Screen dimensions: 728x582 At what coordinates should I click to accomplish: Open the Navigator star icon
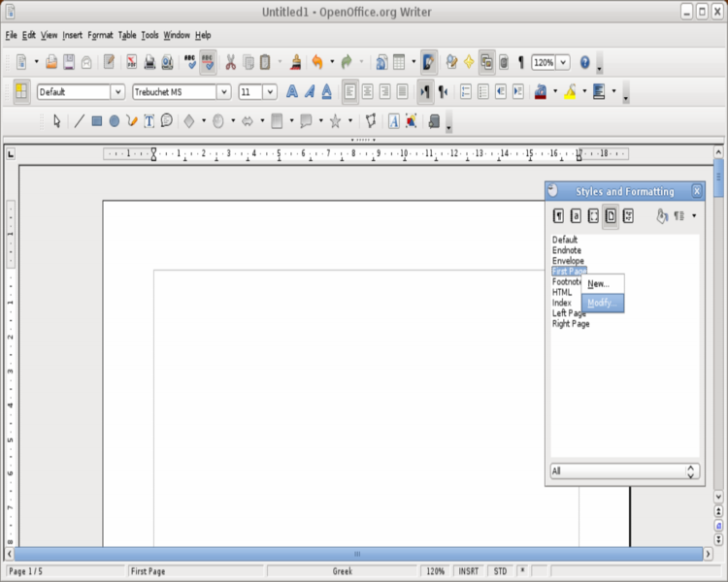(469, 62)
